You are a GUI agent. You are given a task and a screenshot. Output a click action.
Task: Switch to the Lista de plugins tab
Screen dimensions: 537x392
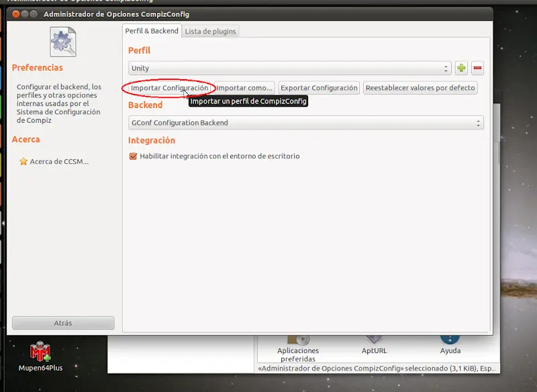coord(210,31)
